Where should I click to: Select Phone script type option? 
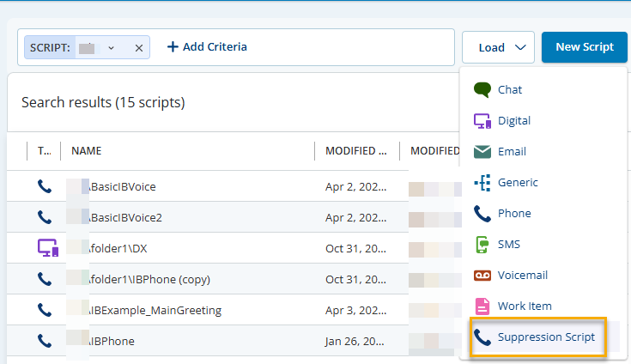(x=514, y=214)
